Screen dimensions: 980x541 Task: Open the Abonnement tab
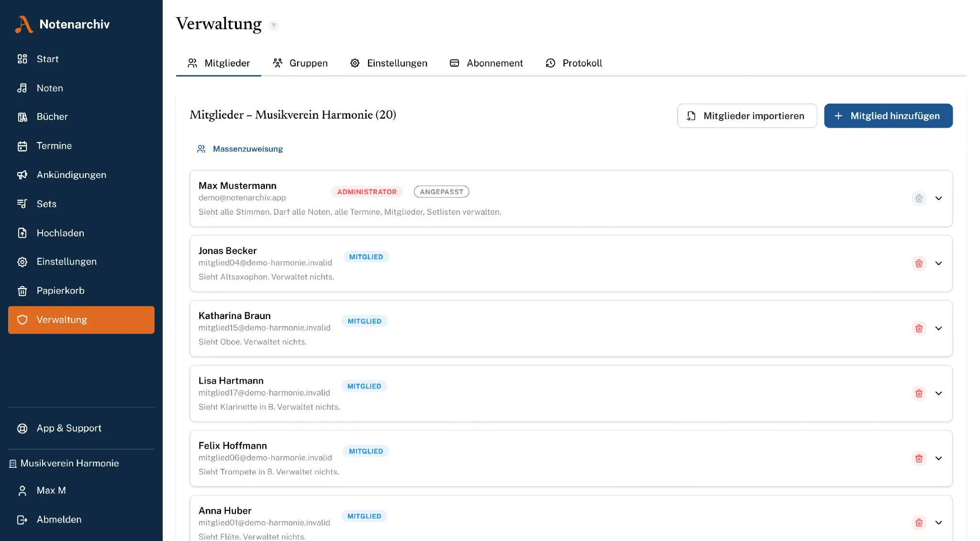point(486,63)
